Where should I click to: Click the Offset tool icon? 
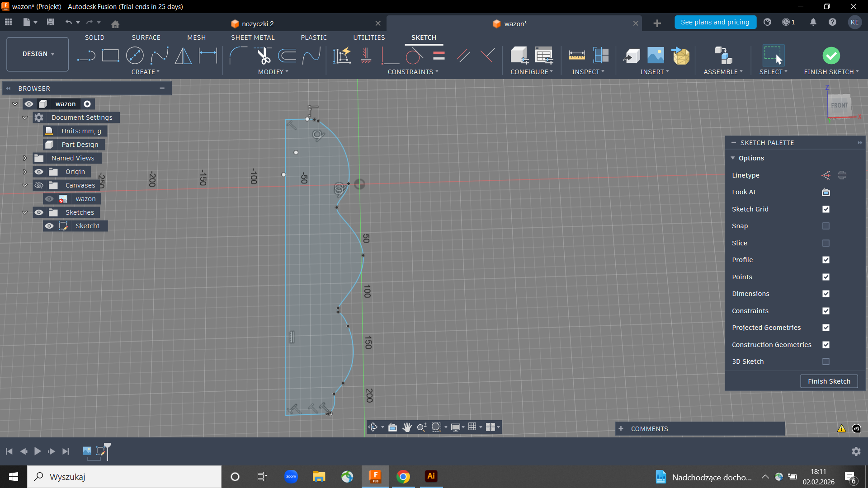[287, 56]
